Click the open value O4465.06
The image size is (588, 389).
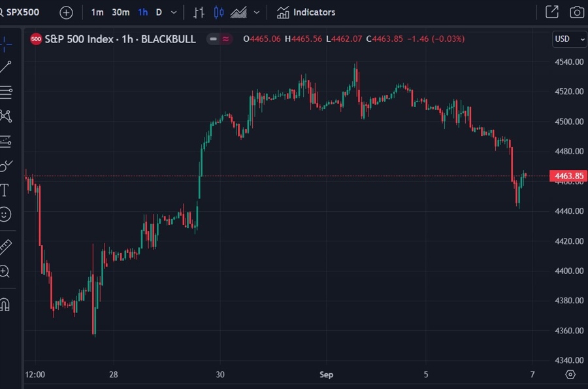tap(262, 39)
